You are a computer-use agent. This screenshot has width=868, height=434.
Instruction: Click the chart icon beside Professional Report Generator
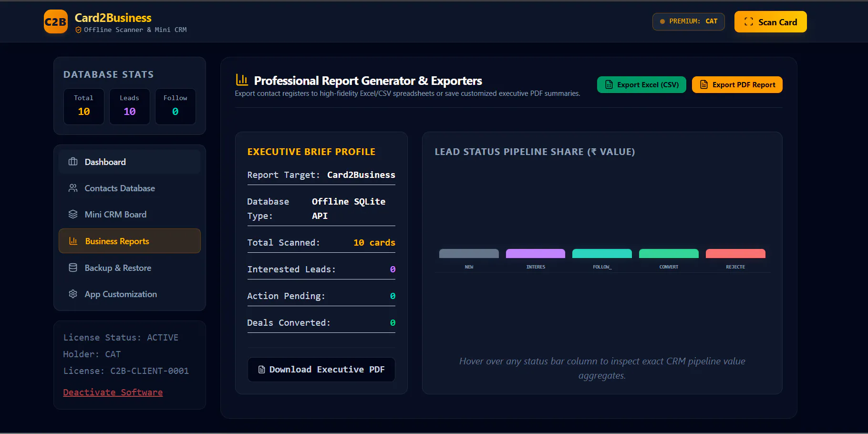click(242, 80)
